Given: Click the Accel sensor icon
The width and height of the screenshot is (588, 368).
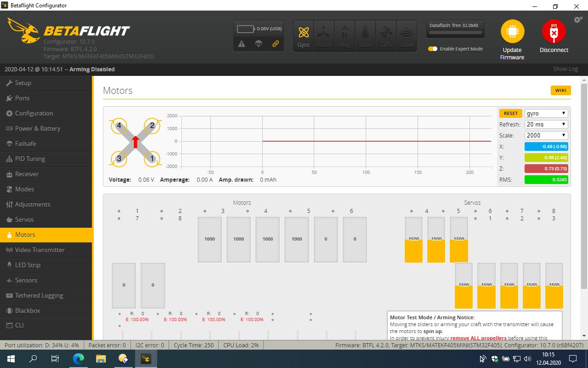Looking at the screenshot, I should pyautogui.click(x=324, y=34).
